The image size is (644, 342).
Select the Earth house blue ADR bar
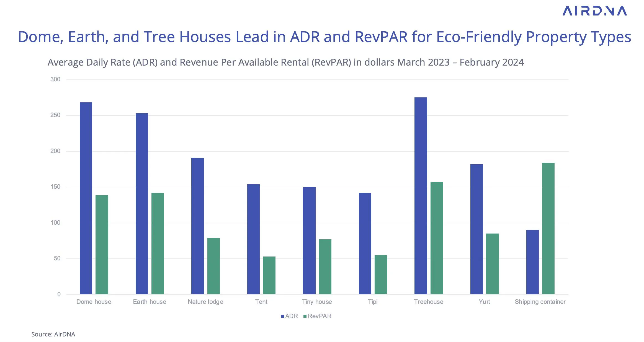(x=142, y=204)
